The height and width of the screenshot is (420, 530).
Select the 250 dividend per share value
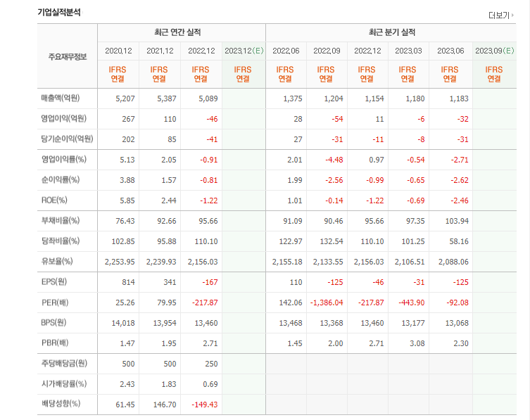pyautogui.click(x=211, y=364)
